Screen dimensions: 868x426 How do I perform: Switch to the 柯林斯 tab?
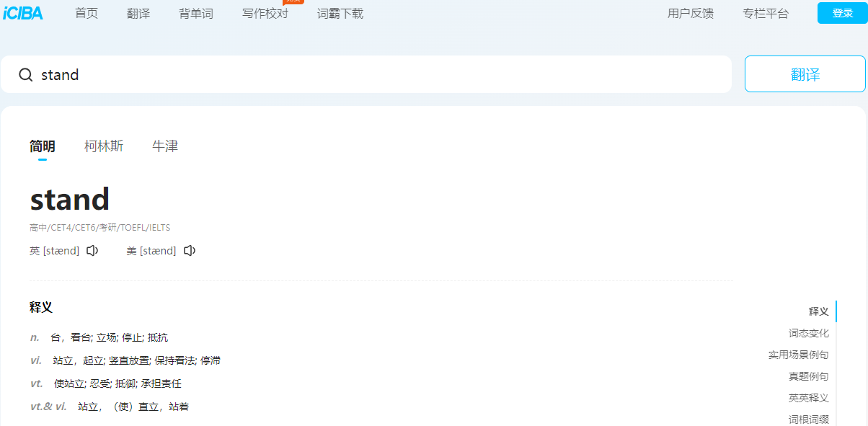click(x=104, y=146)
